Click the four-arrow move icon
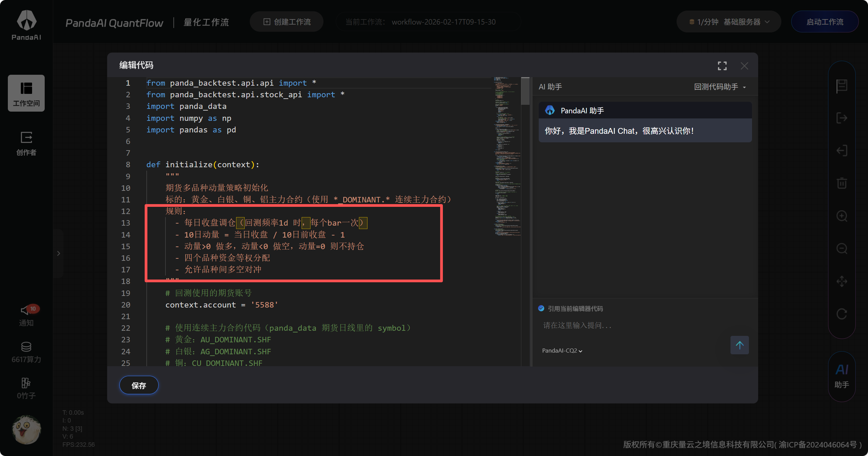Screen dimensions: 868x456 point(842,281)
